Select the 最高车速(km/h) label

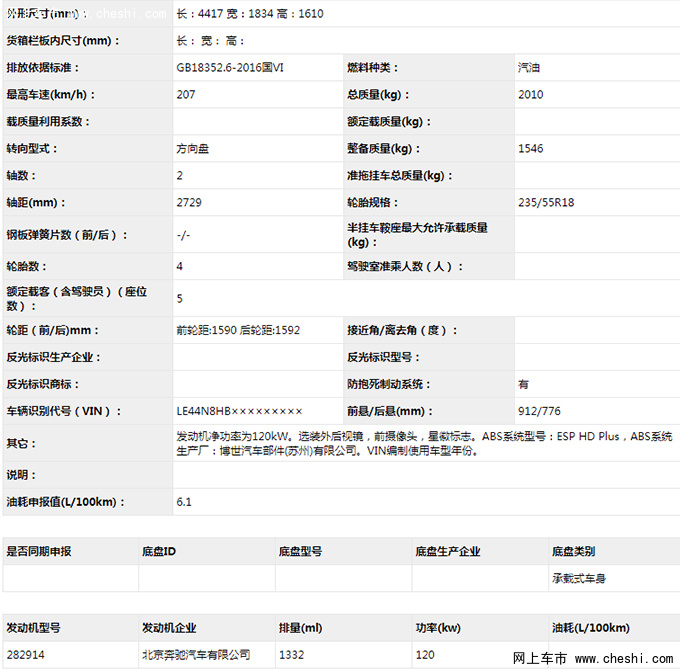click(x=50, y=95)
